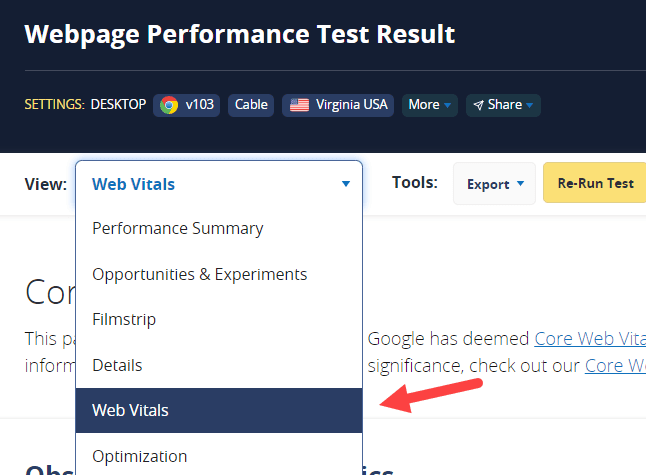
Task: Click the Export dropdown arrow
Action: (520, 183)
